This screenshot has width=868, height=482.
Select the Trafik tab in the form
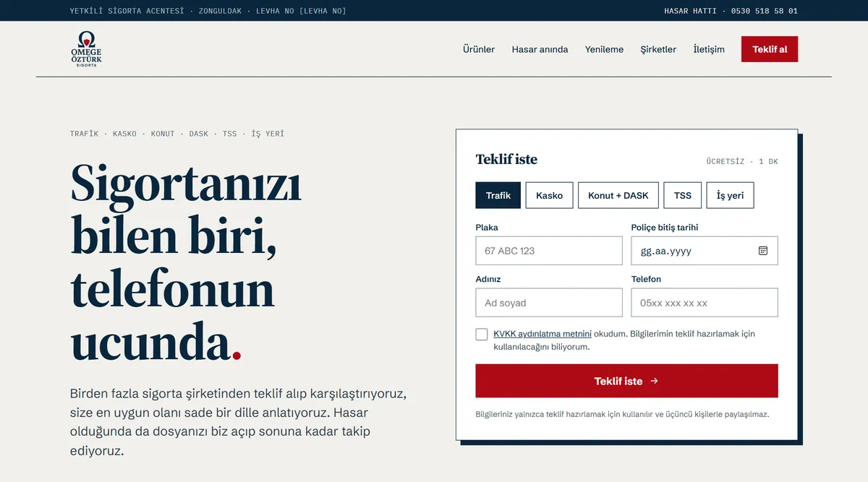point(498,195)
